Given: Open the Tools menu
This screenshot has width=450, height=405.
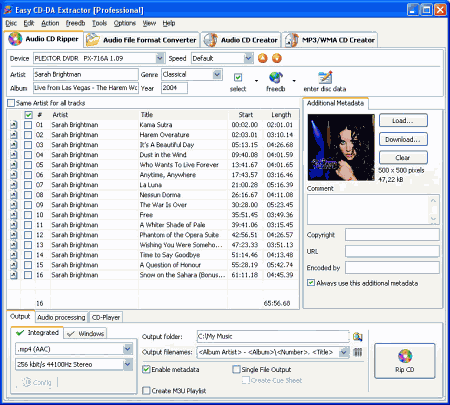Looking at the screenshot, I should click(x=99, y=23).
